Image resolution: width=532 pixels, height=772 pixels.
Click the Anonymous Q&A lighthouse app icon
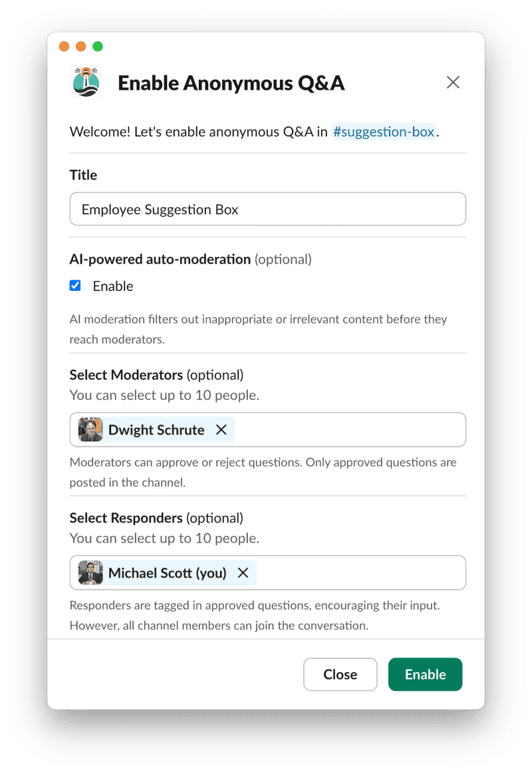tap(86, 82)
